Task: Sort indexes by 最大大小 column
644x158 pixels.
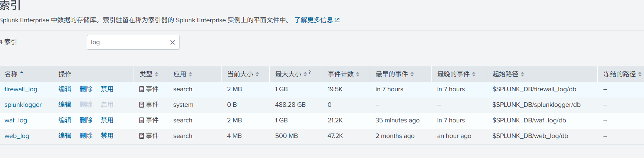Action: pos(291,74)
